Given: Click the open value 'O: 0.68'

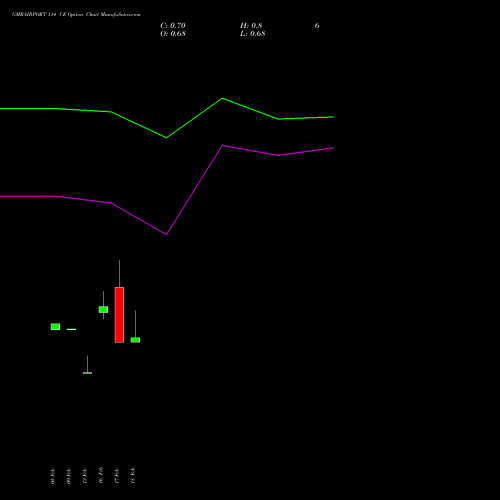Looking at the screenshot, I should [x=173, y=33].
